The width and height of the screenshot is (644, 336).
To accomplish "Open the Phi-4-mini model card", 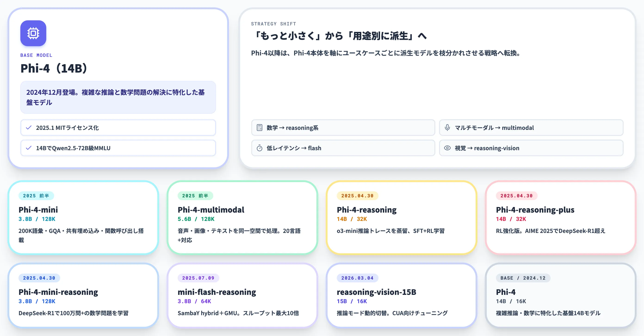I will point(83,217).
